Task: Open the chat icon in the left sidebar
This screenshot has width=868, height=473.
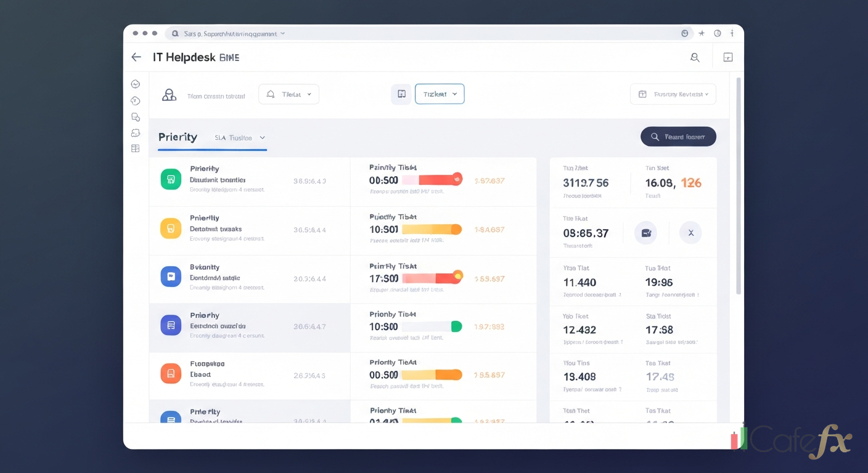Action: point(136,116)
